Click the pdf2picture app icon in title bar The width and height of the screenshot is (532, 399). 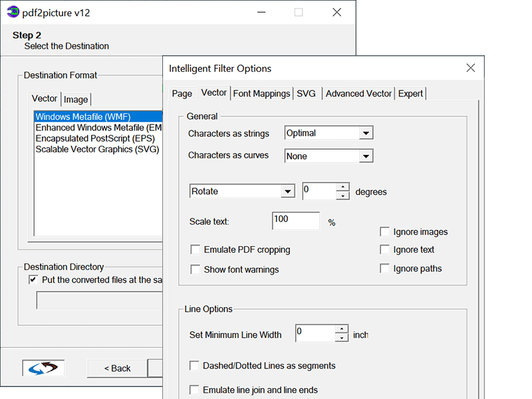(13, 12)
